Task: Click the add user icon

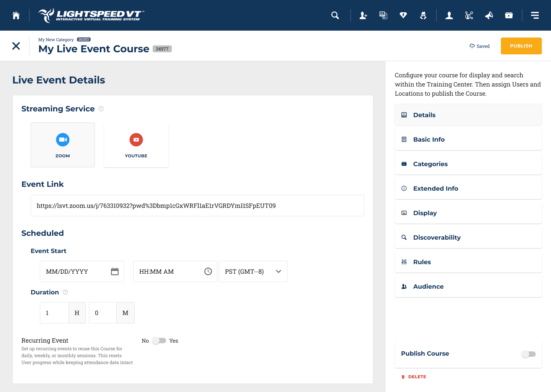Action: (x=363, y=15)
